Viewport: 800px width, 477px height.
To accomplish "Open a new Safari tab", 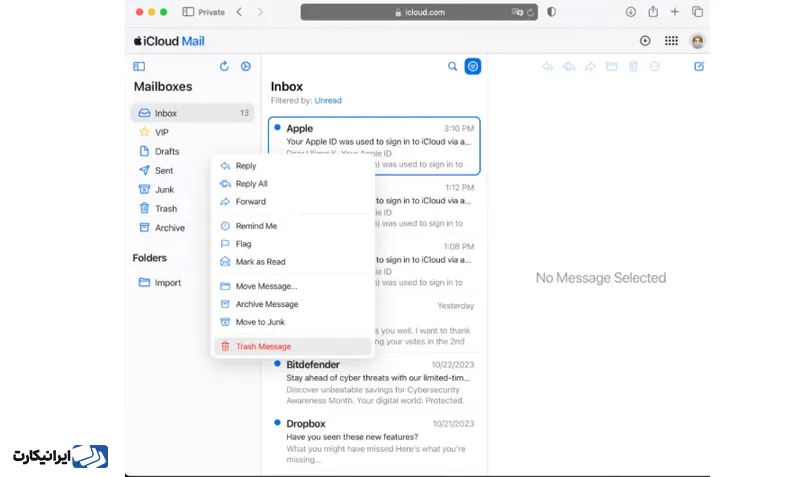I will pos(674,12).
